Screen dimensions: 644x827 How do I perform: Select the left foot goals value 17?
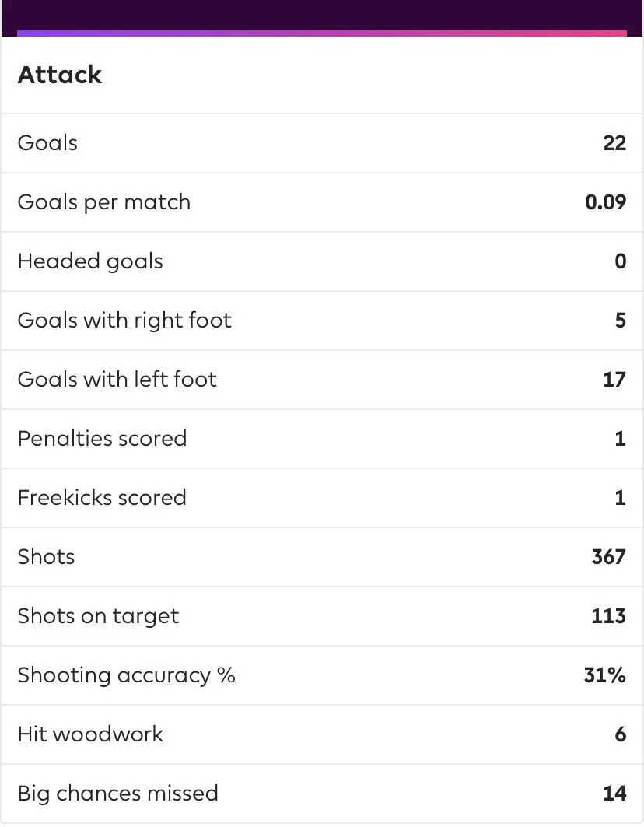[x=614, y=380]
